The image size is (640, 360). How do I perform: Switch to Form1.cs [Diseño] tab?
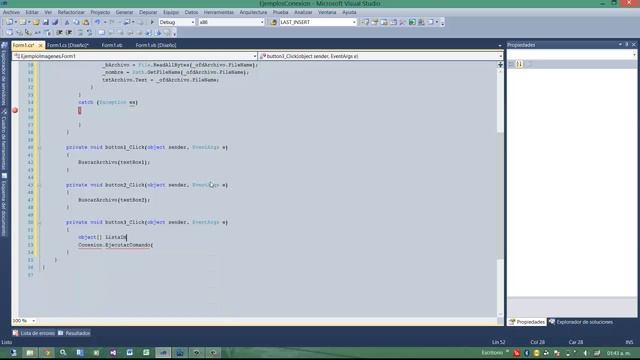[67, 45]
